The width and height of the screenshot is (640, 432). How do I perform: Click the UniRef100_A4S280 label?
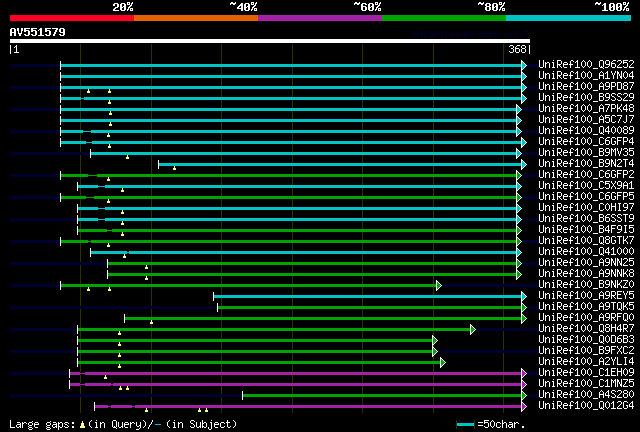click(x=586, y=395)
